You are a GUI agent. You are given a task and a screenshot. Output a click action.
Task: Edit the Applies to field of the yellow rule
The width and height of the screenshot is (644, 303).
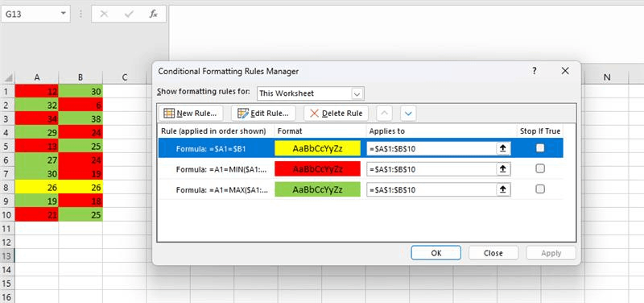coord(431,148)
